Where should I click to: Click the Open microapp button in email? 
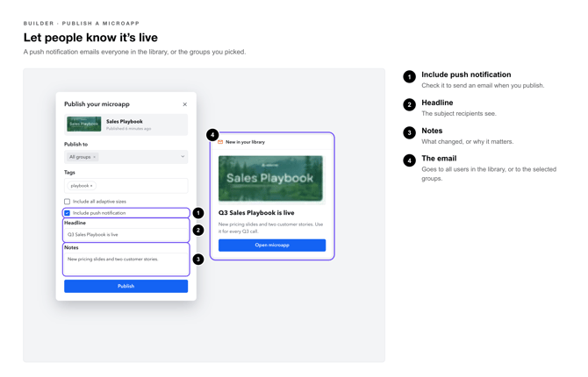[272, 245]
